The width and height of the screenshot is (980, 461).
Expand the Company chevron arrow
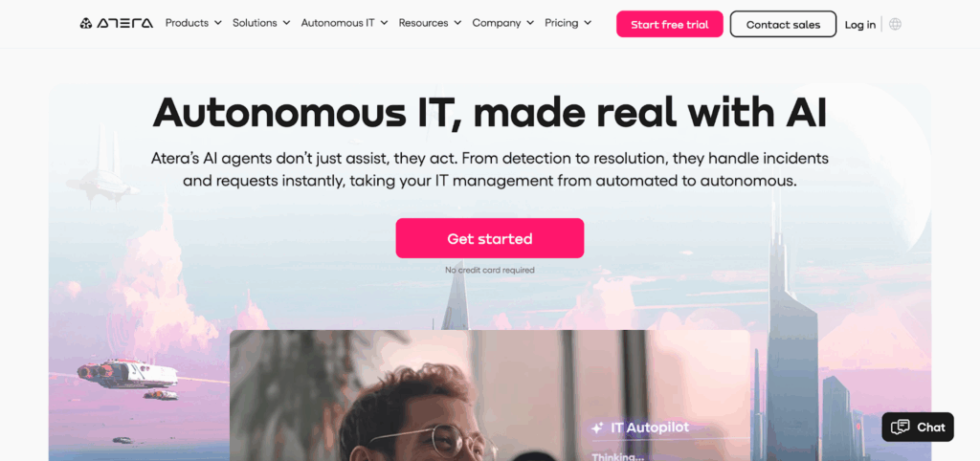[530, 23]
